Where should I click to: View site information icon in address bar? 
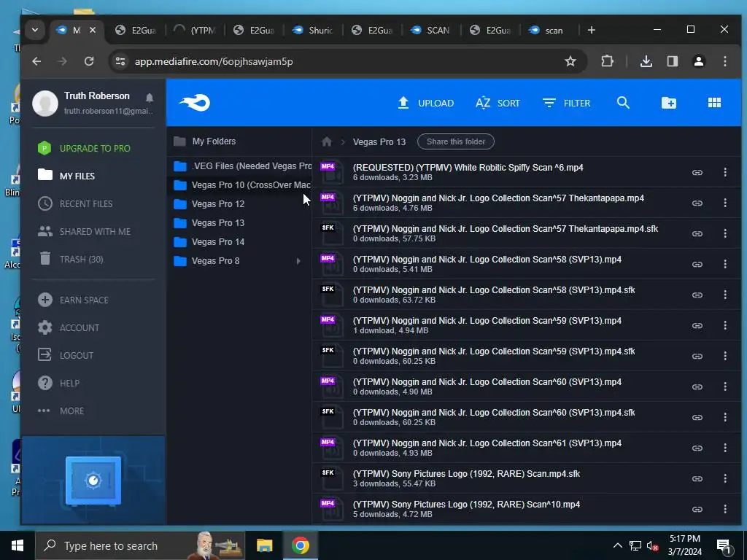(x=120, y=61)
